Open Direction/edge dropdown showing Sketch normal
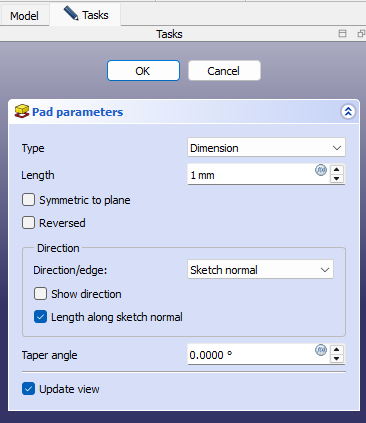Screen dimensions: 366x423 point(260,270)
